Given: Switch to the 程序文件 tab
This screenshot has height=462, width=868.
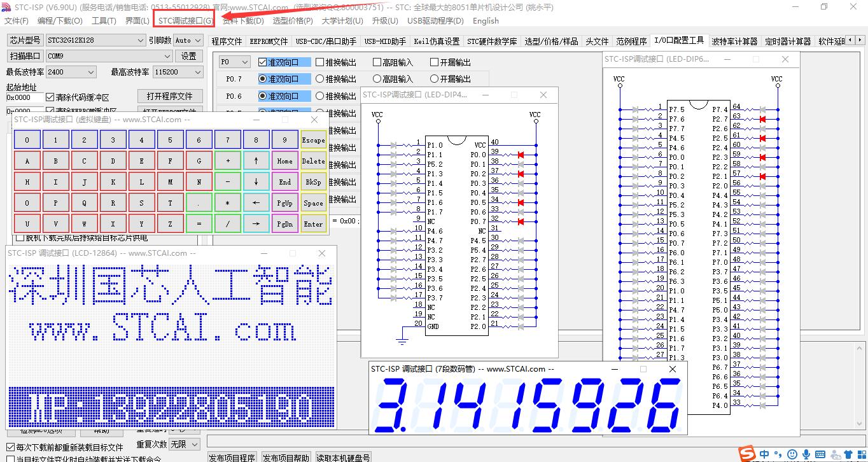Looking at the screenshot, I should point(227,41).
